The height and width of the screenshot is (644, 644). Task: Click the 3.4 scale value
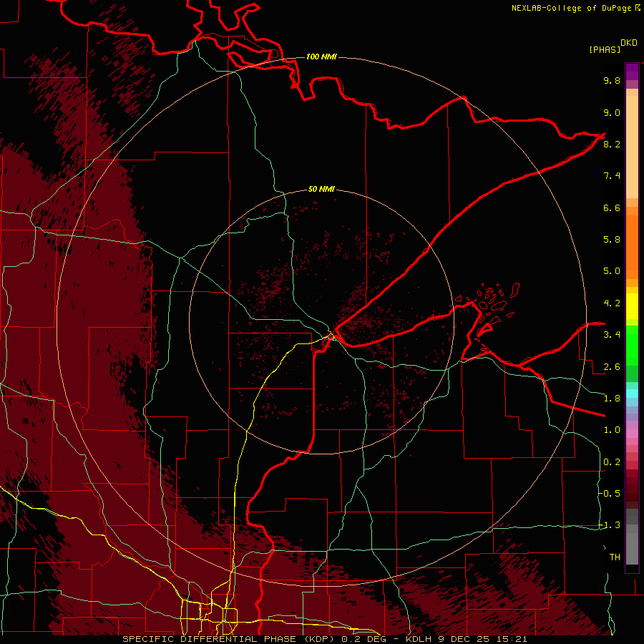[612, 335]
